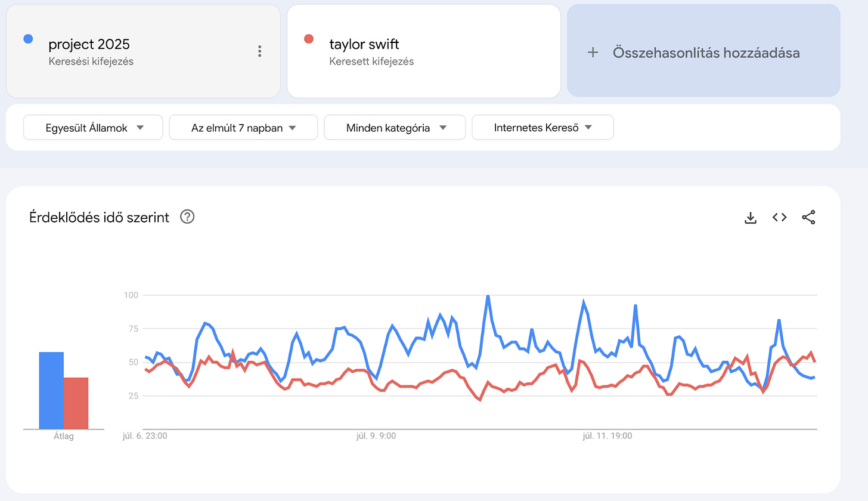This screenshot has width=868, height=501.
Task: Click the Átlag label under the bars
Action: (64, 437)
